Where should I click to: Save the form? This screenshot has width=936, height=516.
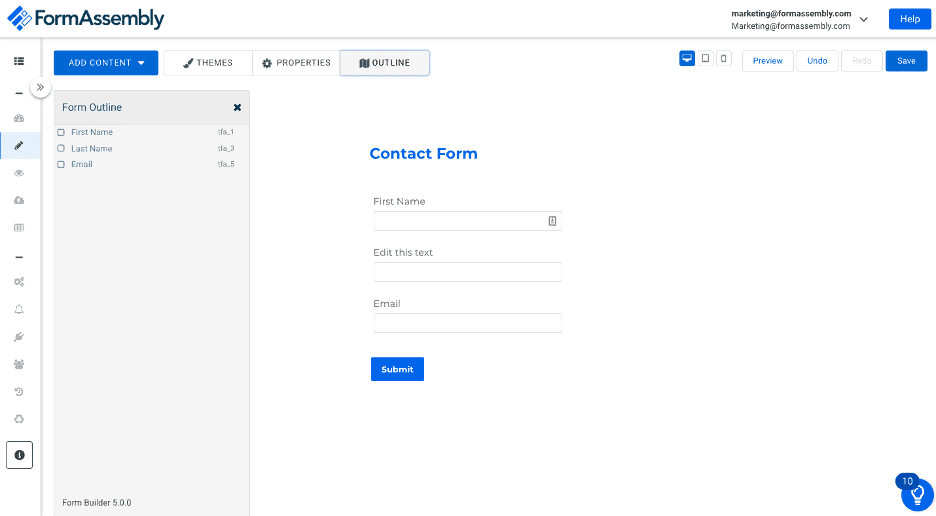(906, 61)
